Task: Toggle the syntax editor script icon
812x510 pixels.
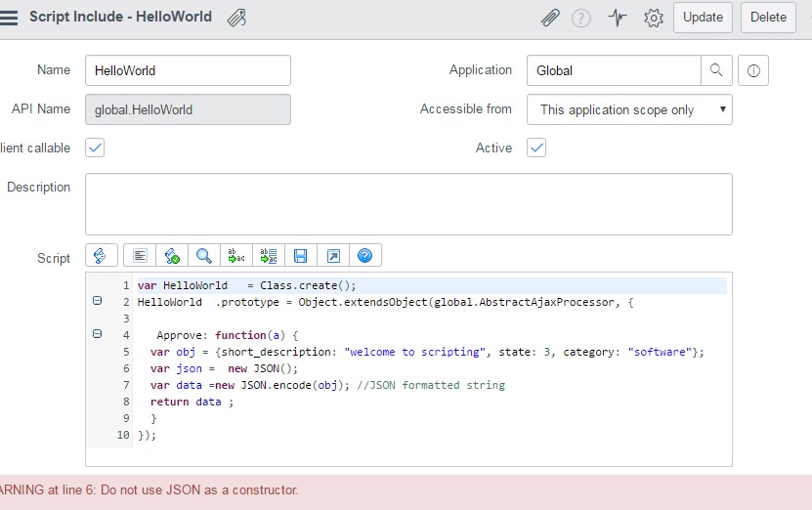Action: [102, 255]
